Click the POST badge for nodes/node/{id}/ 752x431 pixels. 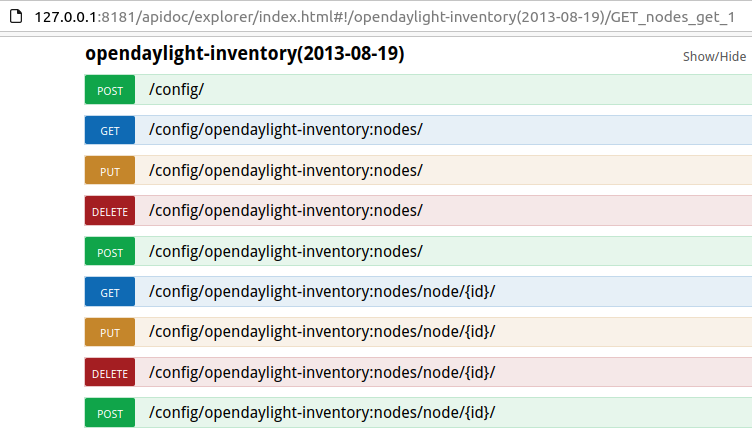pyautogui.click(x=110, y=413)
